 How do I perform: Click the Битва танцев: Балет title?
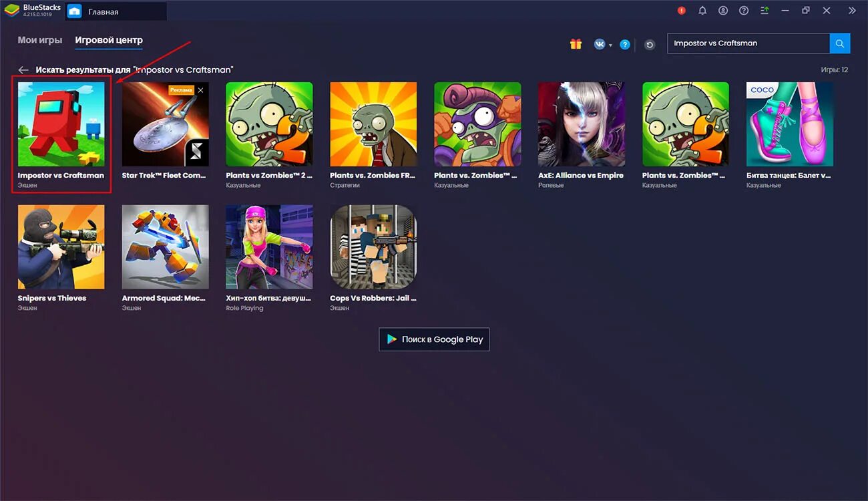tap(790, 176)
